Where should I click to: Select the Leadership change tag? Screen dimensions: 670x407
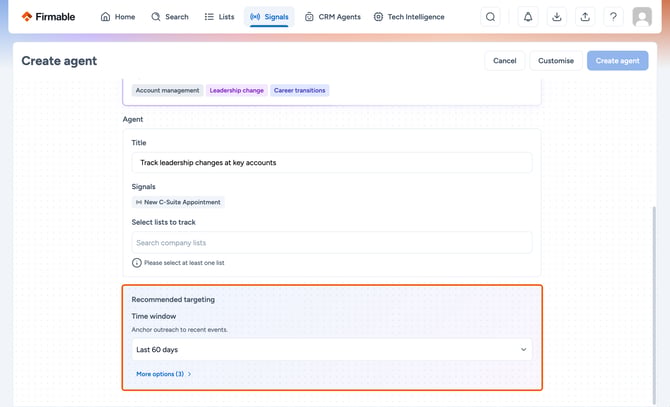[237, 91]
